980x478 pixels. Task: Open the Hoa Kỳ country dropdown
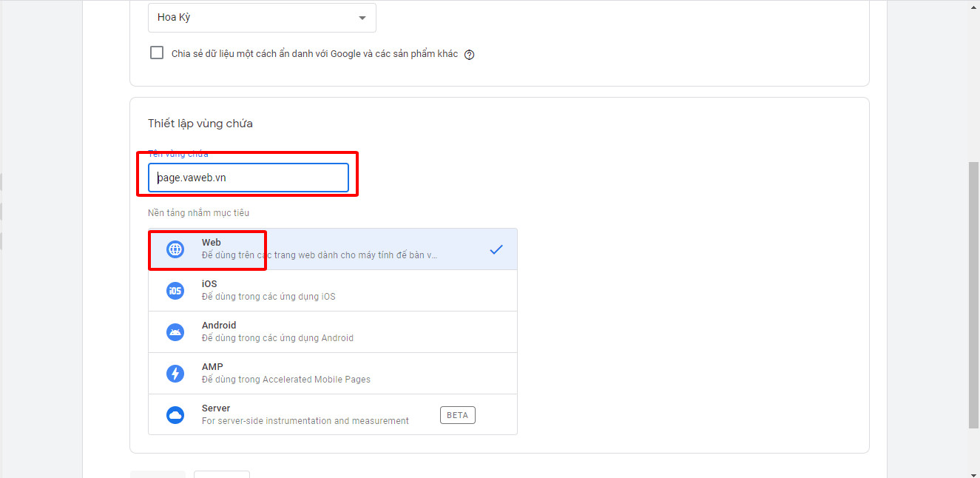(x=251, y=18)
